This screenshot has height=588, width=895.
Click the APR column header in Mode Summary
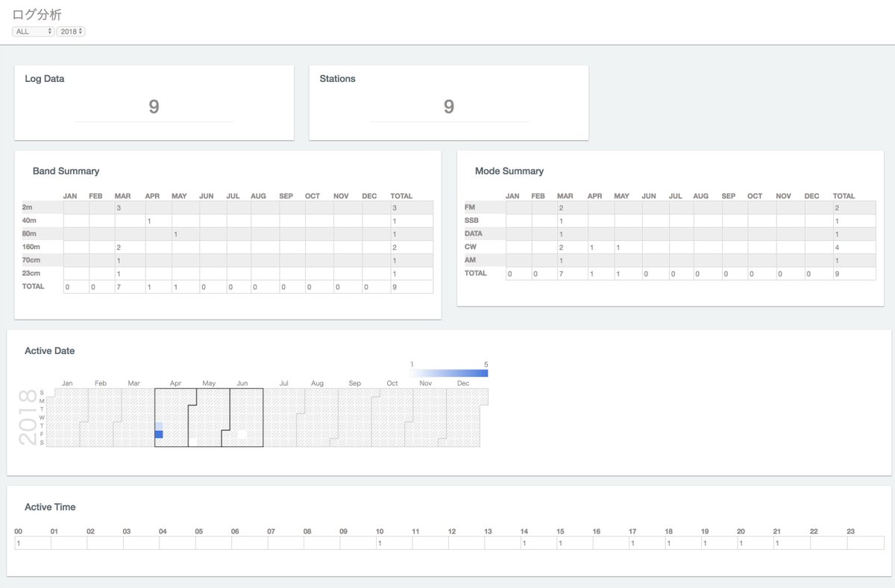(x=594, y=196)
